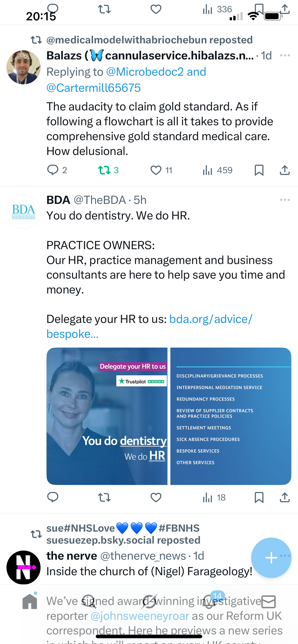The width and height of the screenshot is (298, 644).
Task: Reply to the BDA tweet
Action: [x=53, y=497]
